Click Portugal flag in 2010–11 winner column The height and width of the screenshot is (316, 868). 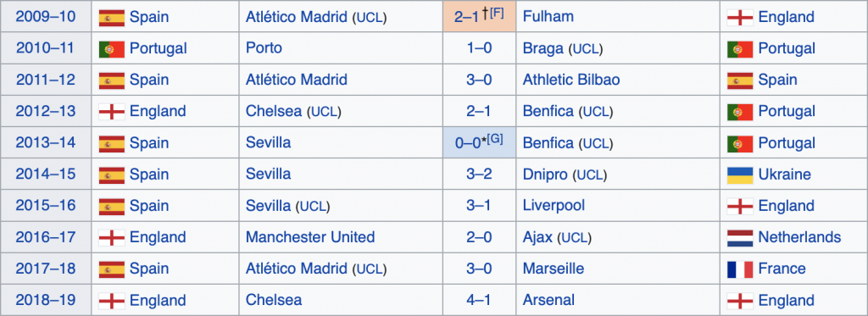tap(111, 49)
